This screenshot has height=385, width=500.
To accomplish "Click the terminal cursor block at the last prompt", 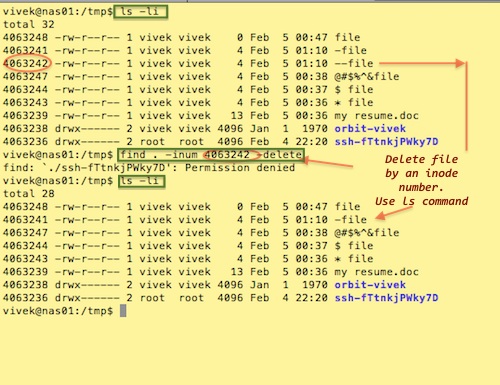I will click(123, 311).
